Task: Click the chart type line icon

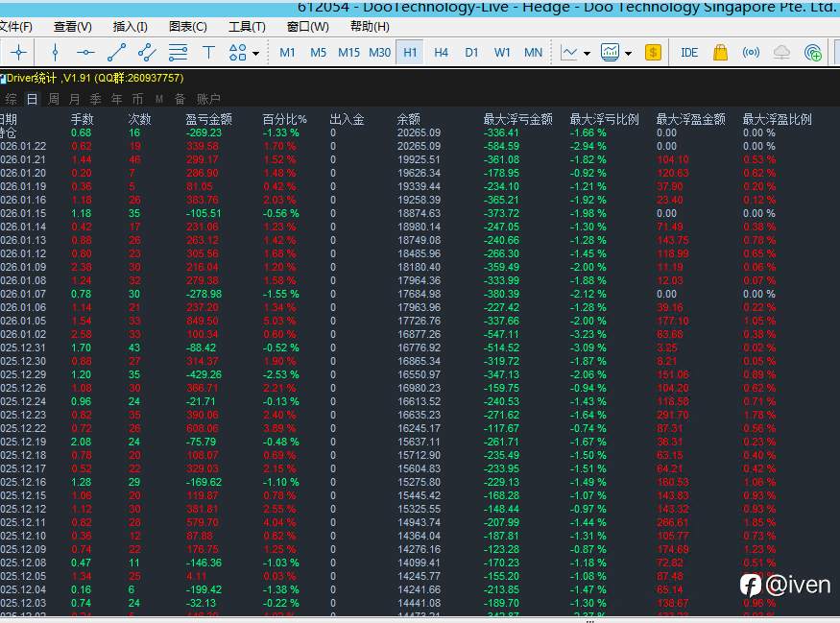Action: click(569, 53)
